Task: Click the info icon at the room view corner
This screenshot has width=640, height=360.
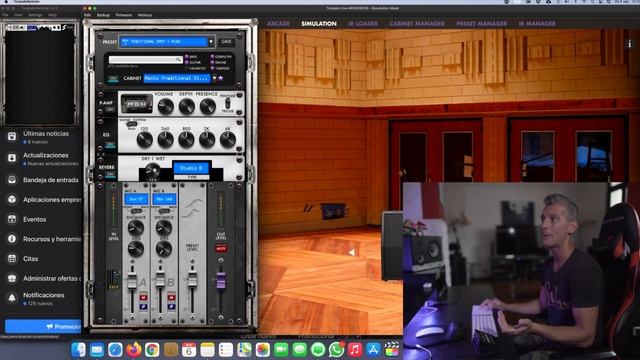Action: (629, 44)
